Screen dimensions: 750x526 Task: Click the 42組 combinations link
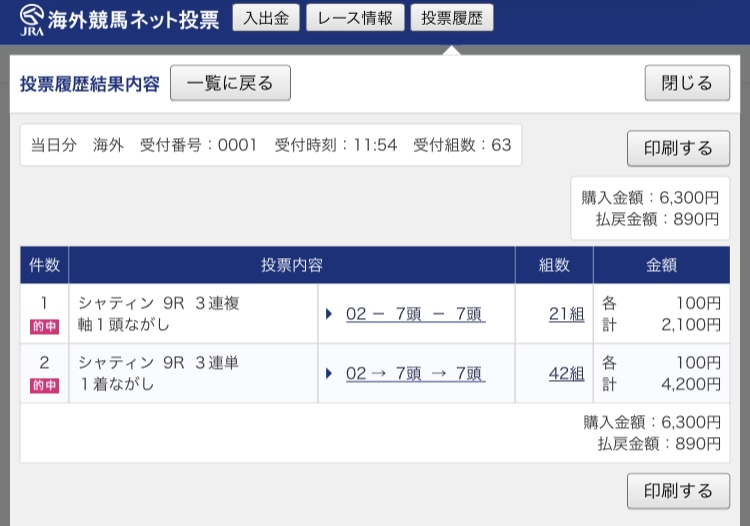tap(566, 374)
